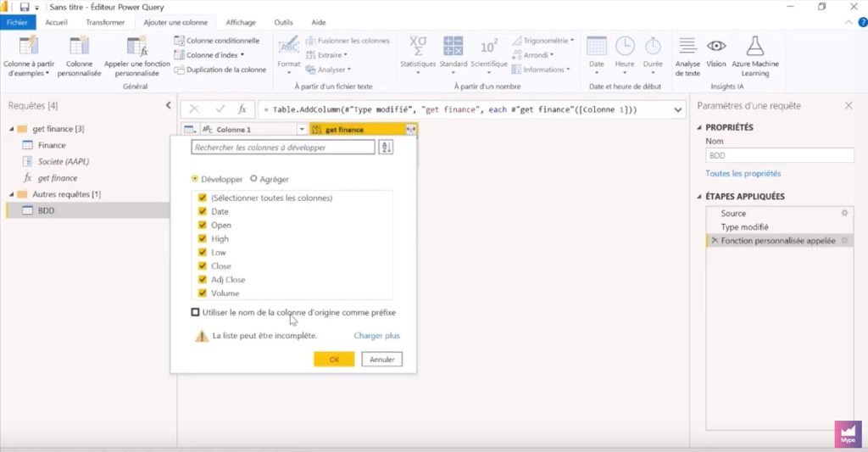The image size is (868, 452).
Task: Delete the Fonction personnalisée appelée step
Action: tap(714, 240)
